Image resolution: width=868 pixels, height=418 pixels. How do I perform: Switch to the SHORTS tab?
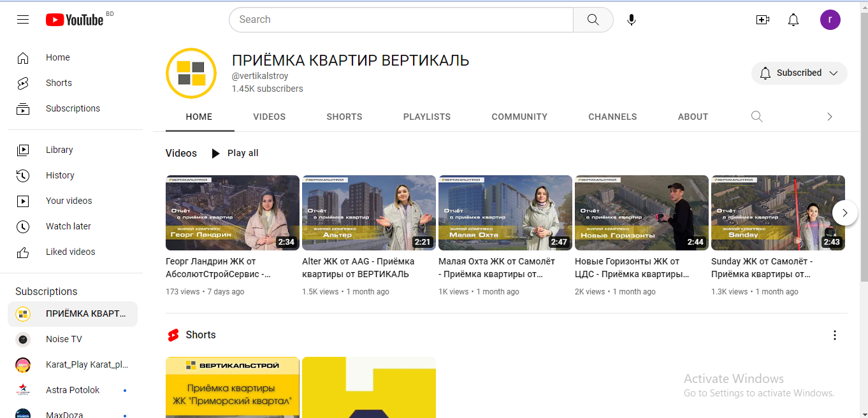pos(344,117)
